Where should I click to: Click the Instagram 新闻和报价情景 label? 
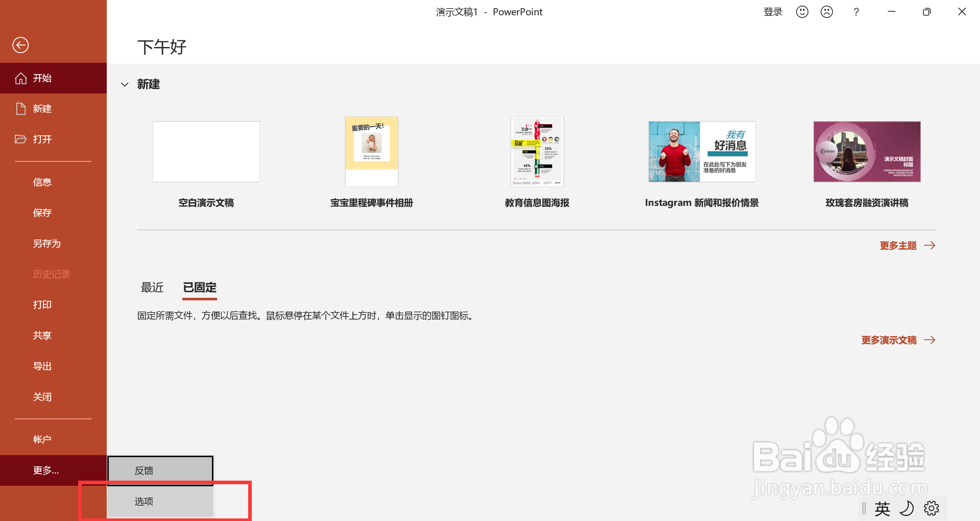pos(702,203)
